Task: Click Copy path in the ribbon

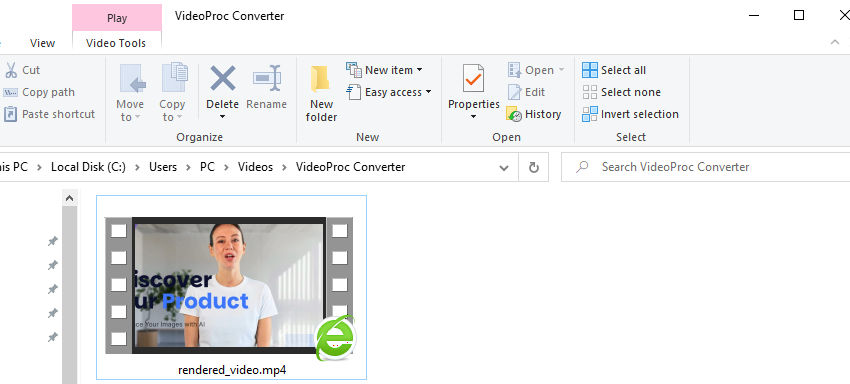Action: point(39,92)
